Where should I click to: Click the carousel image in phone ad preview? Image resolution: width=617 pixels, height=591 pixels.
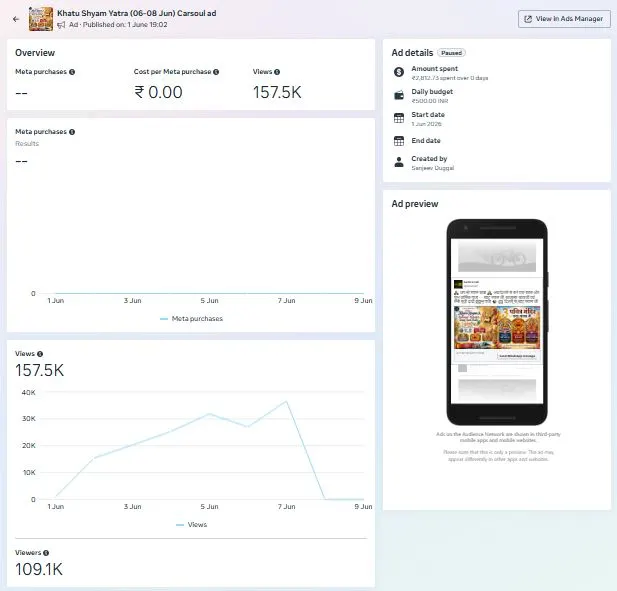[497, 328]
